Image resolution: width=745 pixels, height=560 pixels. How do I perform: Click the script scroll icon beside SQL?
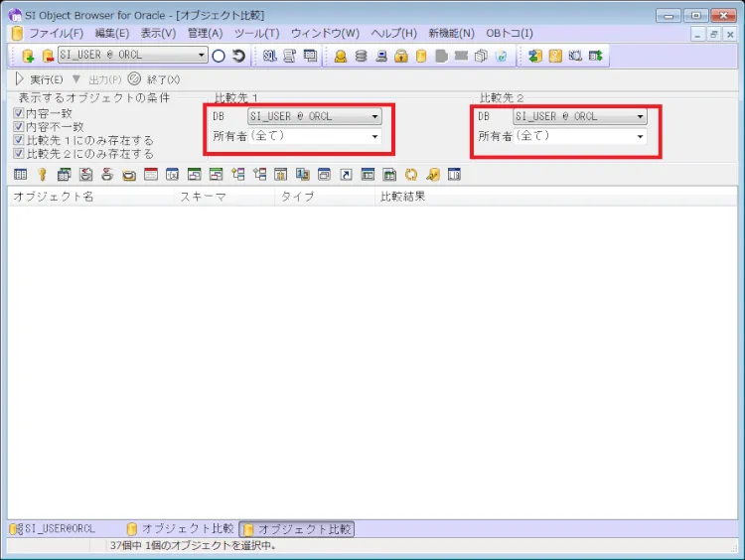(290, 56)
